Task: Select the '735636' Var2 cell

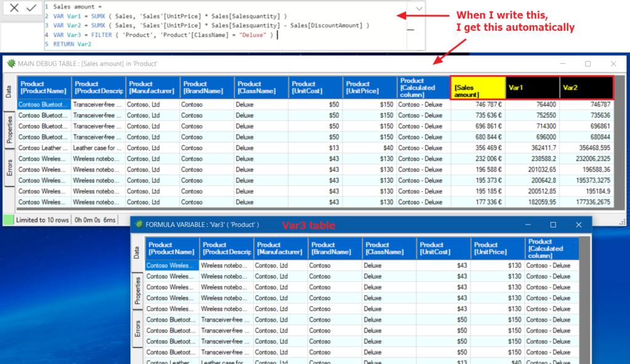Action: pyautogui.click(x=586, y=116)
